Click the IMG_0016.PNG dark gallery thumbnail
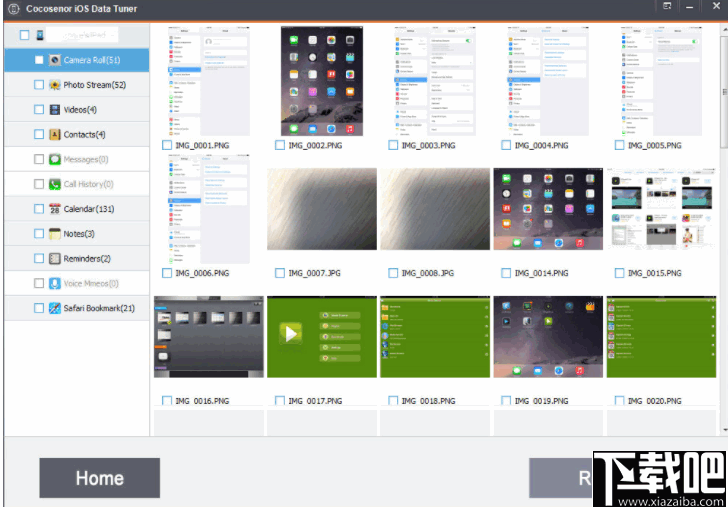Image resolution: width=728 pixels, height=507 pixels. click(x=209, y=337)
